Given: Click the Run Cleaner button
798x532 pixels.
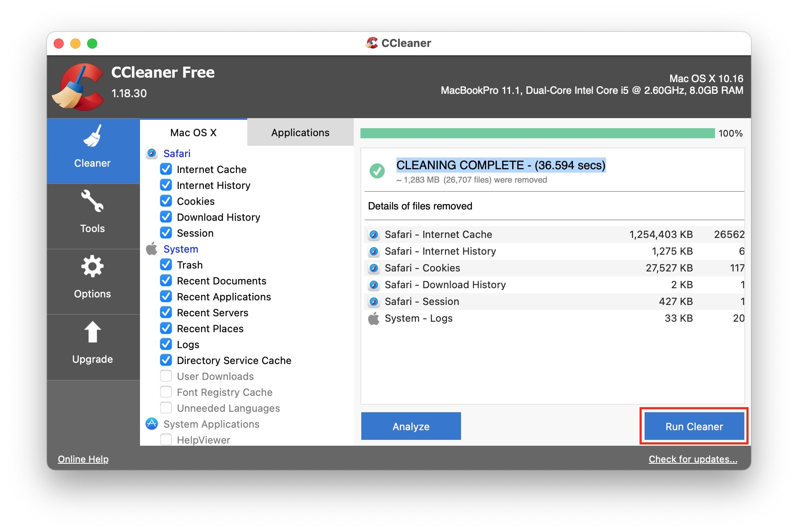Looking at the screenshot, I should [x=694, y=426].
